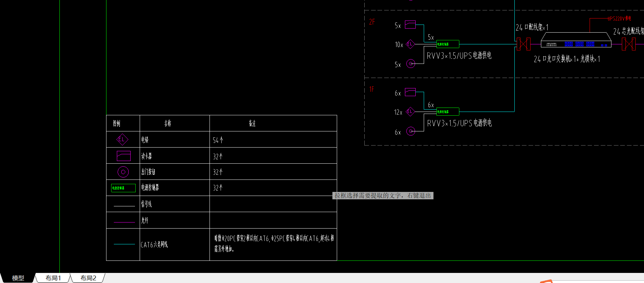Screen dimensions: 644x283
Task: Click the 12x quantity label on 1F
Action: pos(398,112)
